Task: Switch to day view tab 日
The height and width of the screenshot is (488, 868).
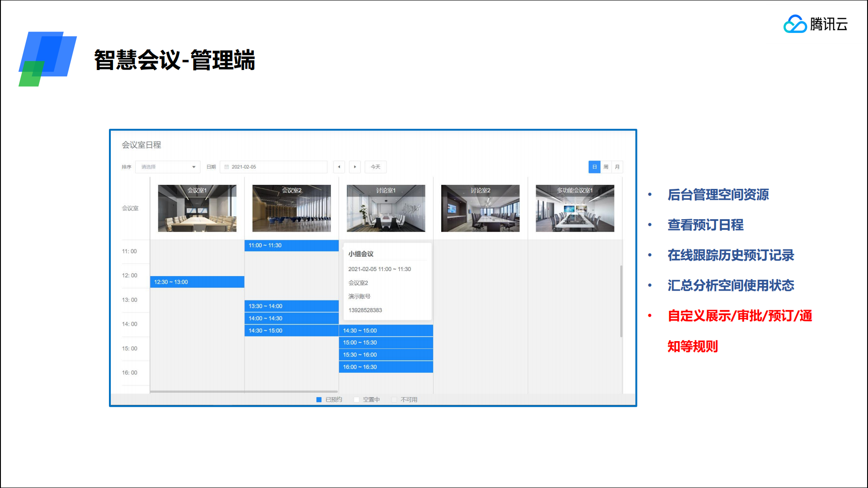Action: pos(594,167)
